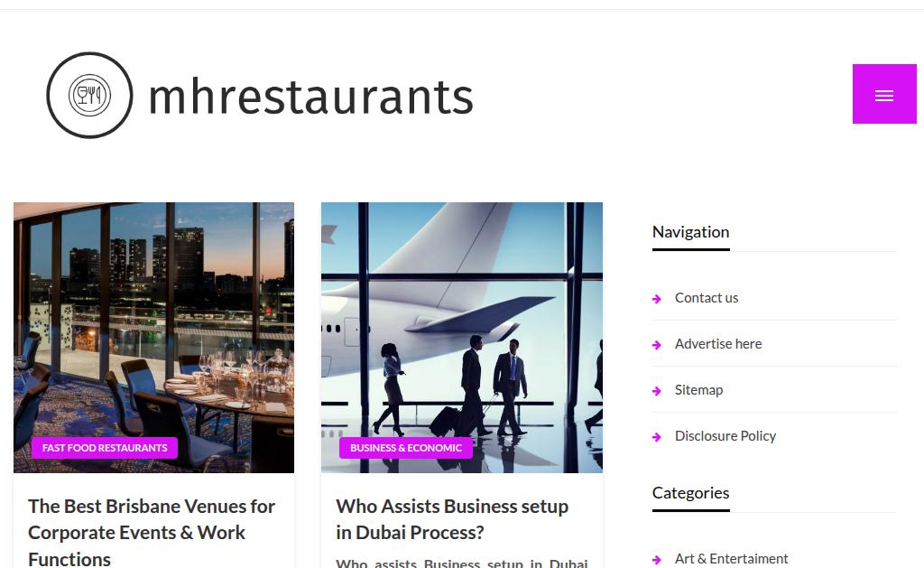Open the Business setup in Dubai article

(x=452, y=519)
